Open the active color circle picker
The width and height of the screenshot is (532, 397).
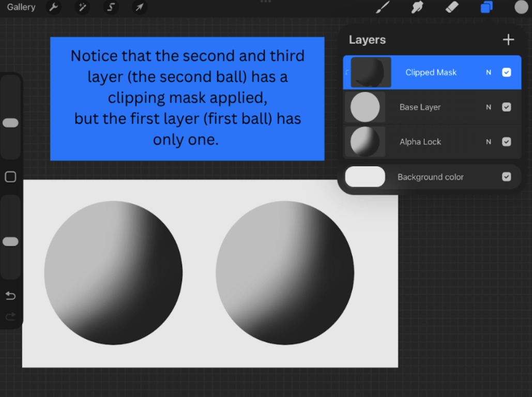[x=521, y=7]
